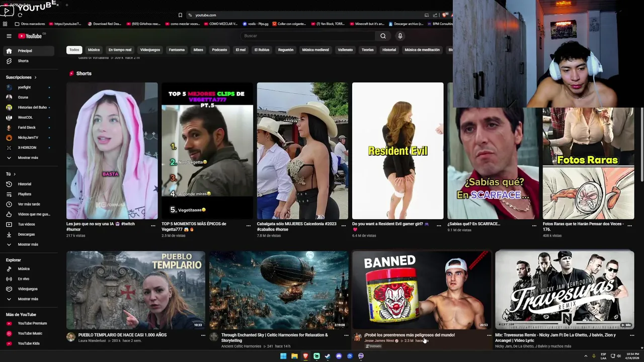Screen dimensions: 644x362
Task: Open the Scarface short thumbnail
Action: 493,163
